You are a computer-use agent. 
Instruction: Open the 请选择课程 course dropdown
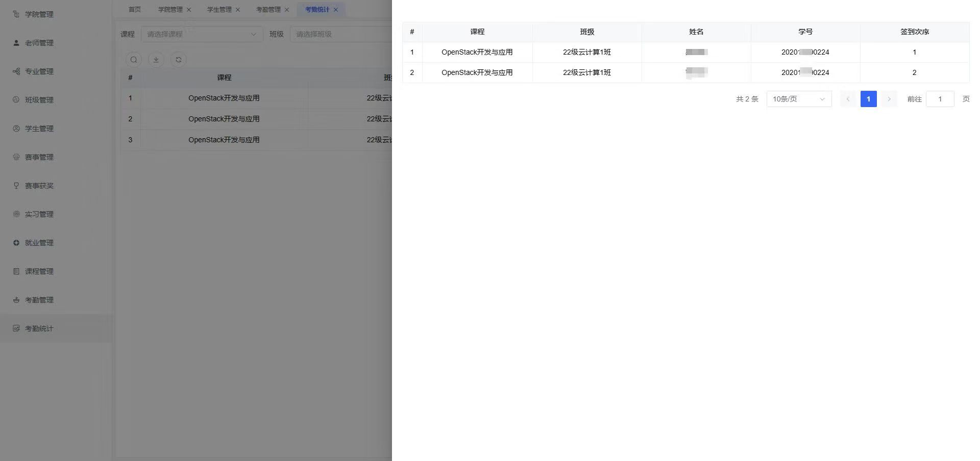[x=202, y=34]
